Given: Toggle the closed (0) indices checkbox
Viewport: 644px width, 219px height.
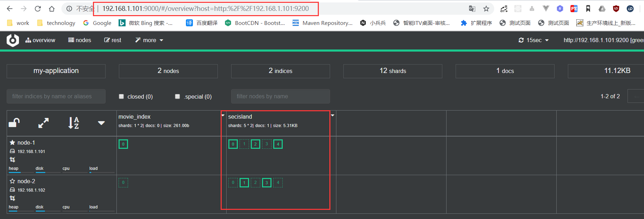Looking at the screenshot, I should click(121, 97).
